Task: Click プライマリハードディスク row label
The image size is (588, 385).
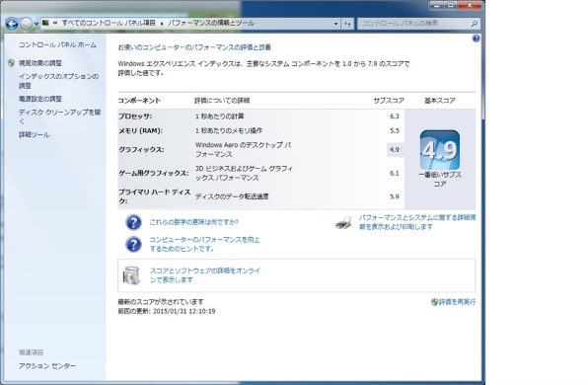Action: (155, 196)
